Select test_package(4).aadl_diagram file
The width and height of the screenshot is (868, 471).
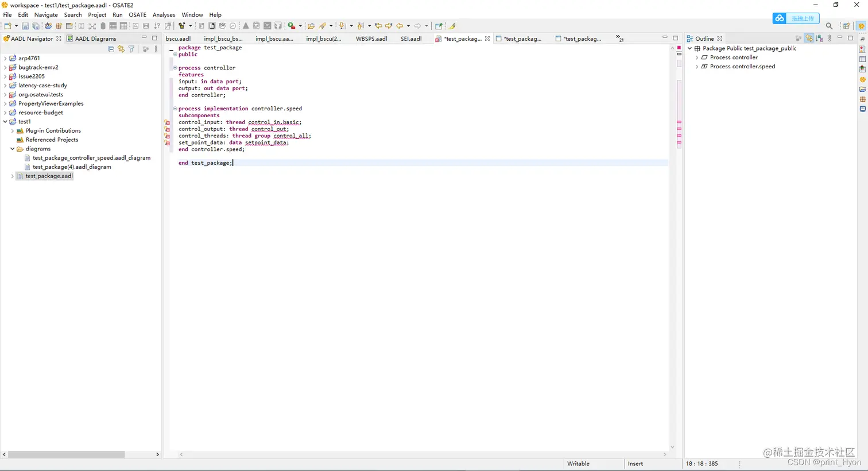[72, 167]
